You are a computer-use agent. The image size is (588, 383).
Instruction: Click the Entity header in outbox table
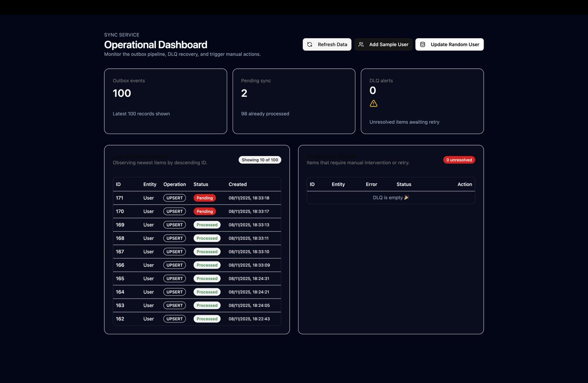coord(150,184)
